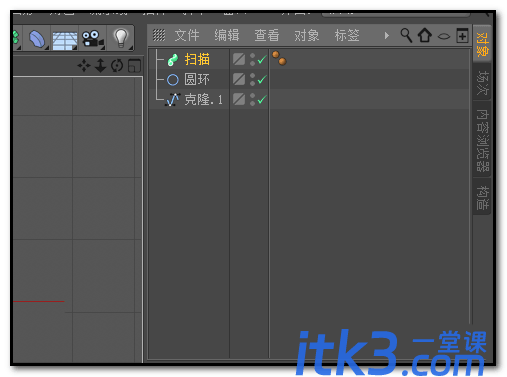Viewport: 507px width, 377px height.
Task: Toggle the layer square for 克隆.1
Action: [239, 99]
